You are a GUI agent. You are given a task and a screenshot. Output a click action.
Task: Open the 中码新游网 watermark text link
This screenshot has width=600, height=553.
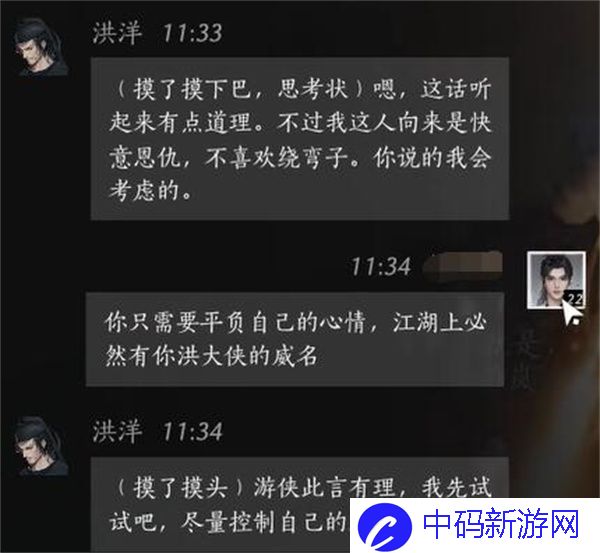pos(501,524)
